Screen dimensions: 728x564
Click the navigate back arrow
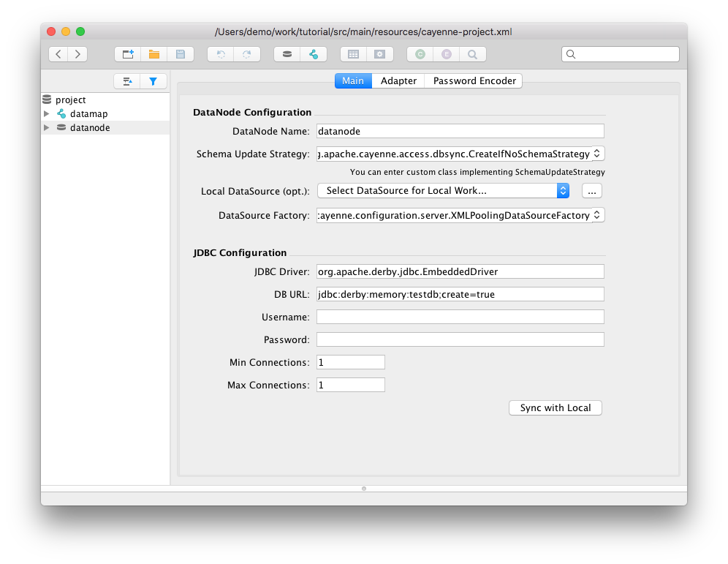click(x=58, y=54)
